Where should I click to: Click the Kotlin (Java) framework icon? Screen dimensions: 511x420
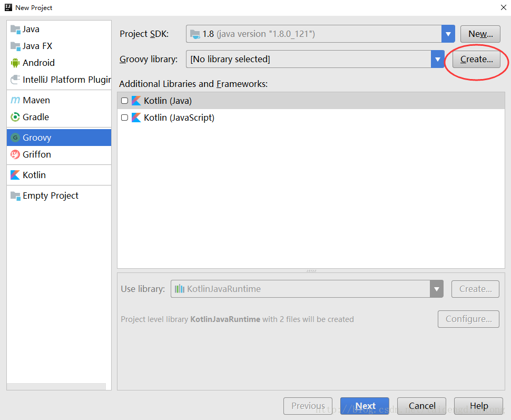[x=136, y=101]
